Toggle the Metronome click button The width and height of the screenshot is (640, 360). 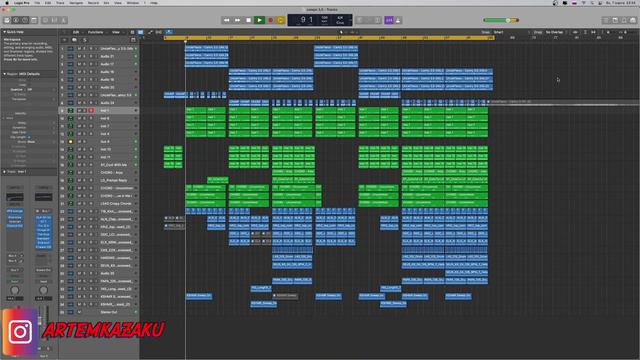tap(398, 20)
